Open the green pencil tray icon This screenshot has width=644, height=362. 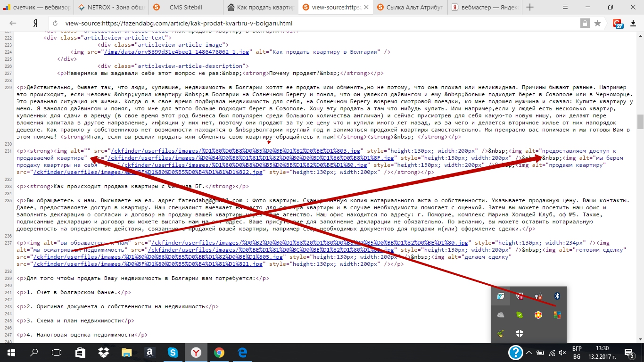click(501, 334)
